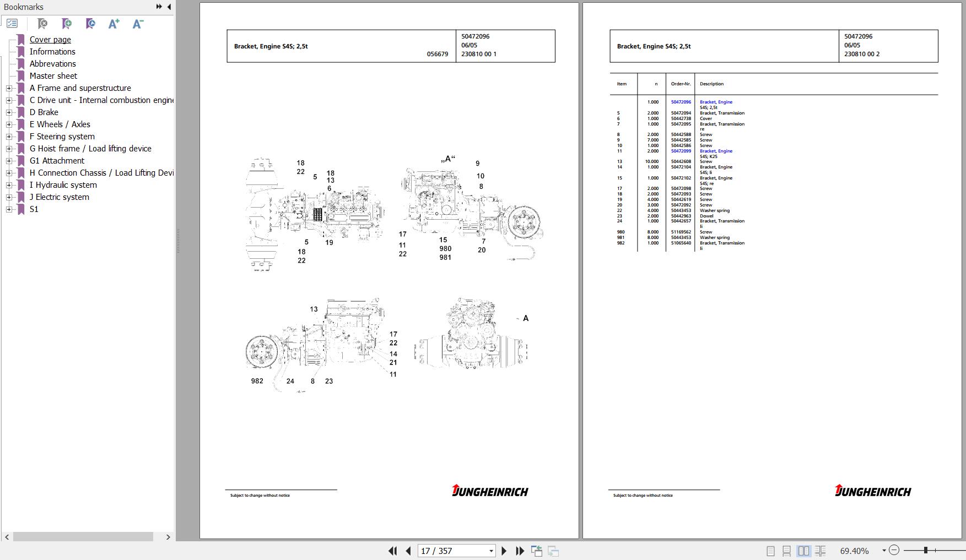
Task: Expand the I Hydraulic system bookmark
Action: point(9,185)
